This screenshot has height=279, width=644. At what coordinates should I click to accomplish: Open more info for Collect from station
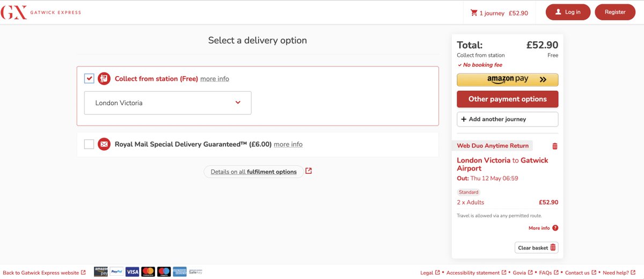coord(215,79)
